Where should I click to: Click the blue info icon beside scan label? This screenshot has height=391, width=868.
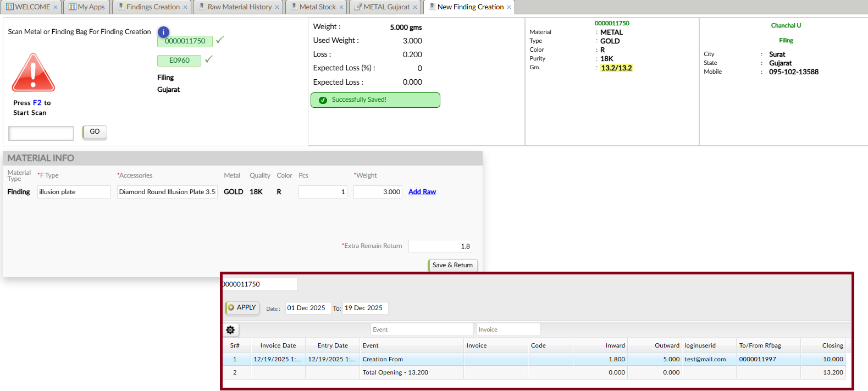[163, 32]
